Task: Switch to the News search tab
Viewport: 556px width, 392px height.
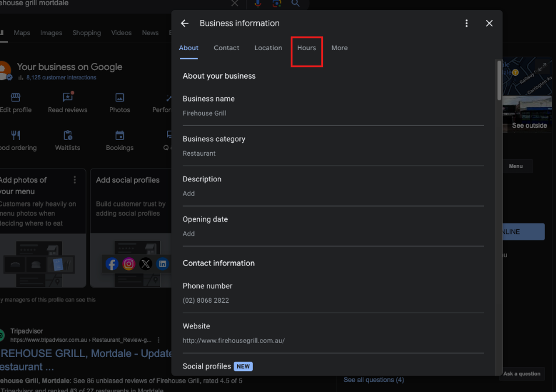Action: click(x=150, y=33)
